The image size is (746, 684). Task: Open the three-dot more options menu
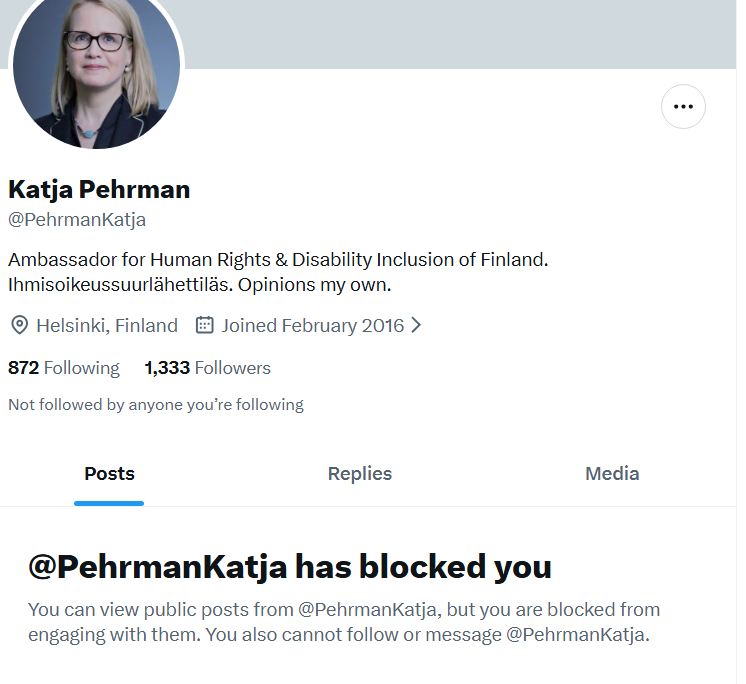click(683, 106)
